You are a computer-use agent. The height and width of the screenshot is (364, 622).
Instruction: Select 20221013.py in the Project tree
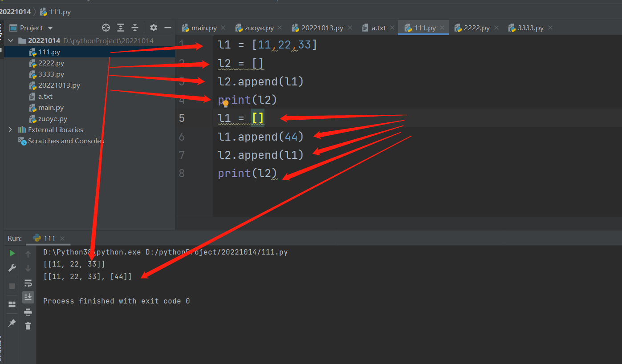pos(59,85)
